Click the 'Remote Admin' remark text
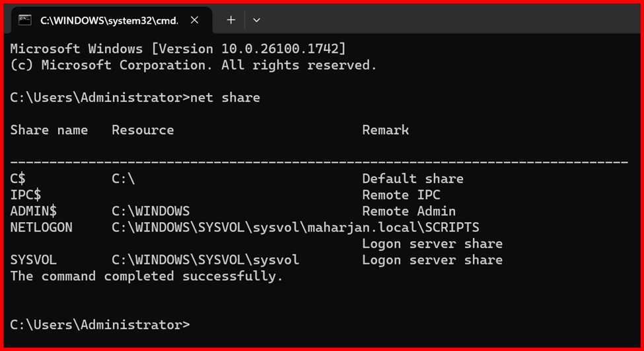The width and height of the screenshot is (644, 351). click(409, 212)
